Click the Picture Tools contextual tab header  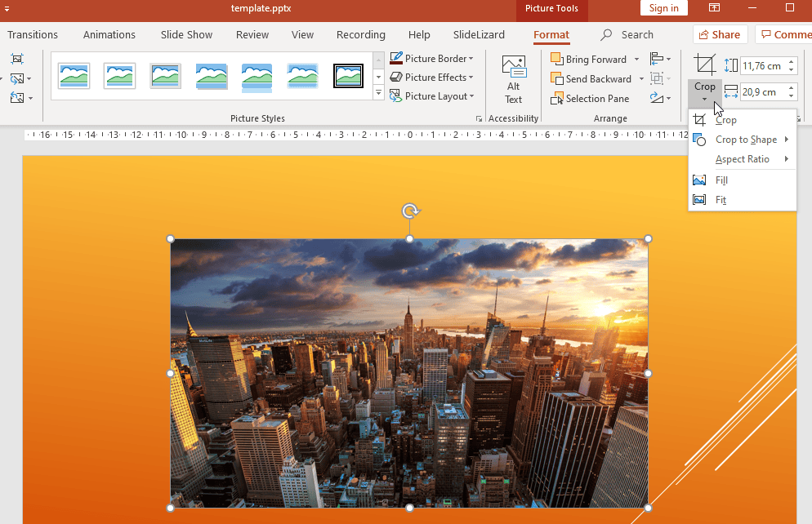[x=551, y=8]
